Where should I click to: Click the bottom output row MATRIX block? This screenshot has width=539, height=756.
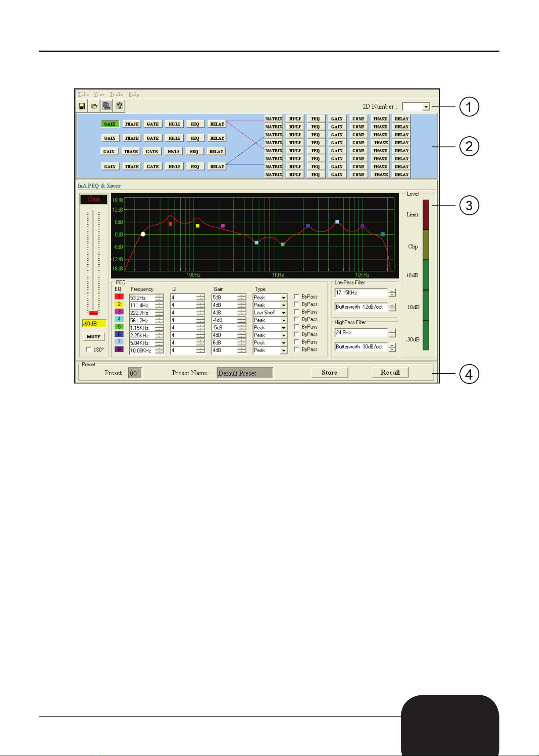(273, 175)
